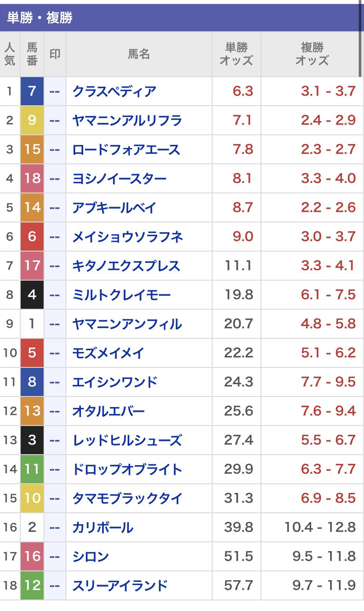Set mark dropdown for スリーアイランド row
The image size is (364, 611).
[55, 585]
